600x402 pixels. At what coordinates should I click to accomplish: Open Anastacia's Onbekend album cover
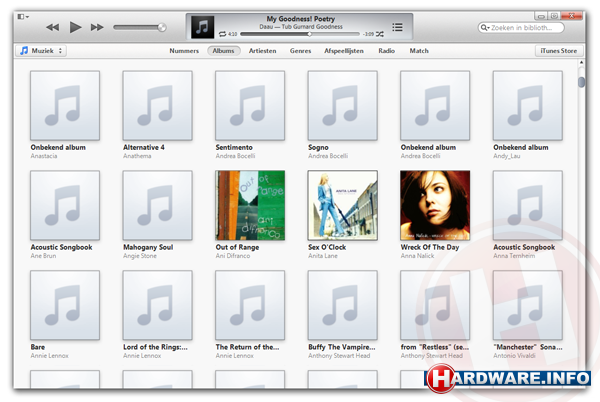click(x=65, y=106)
